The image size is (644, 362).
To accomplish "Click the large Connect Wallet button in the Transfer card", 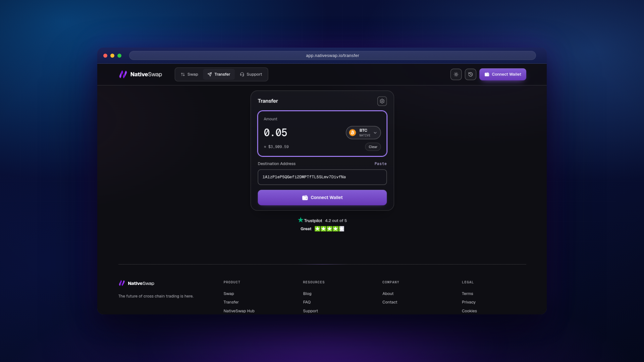I will tap(322, 198).
